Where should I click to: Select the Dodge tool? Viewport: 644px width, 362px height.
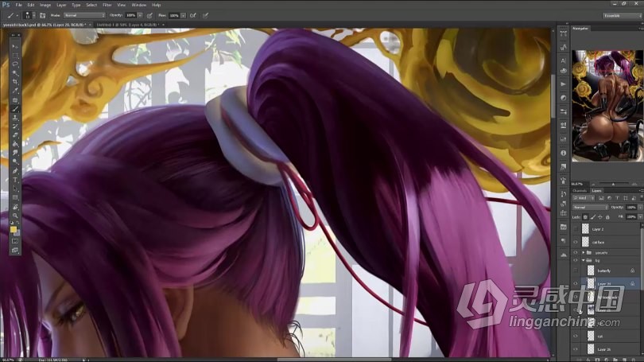tap(15, 162)
